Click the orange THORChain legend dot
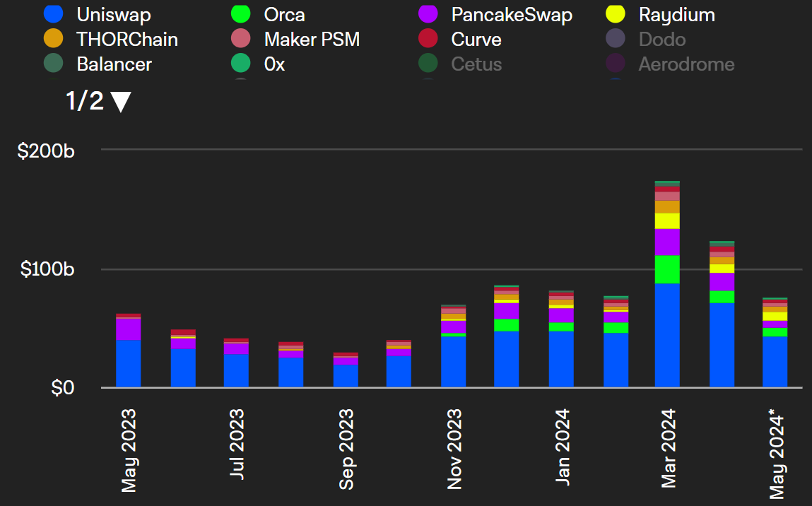This screenshot has height=506, width=812. click(x=53, y=38)
